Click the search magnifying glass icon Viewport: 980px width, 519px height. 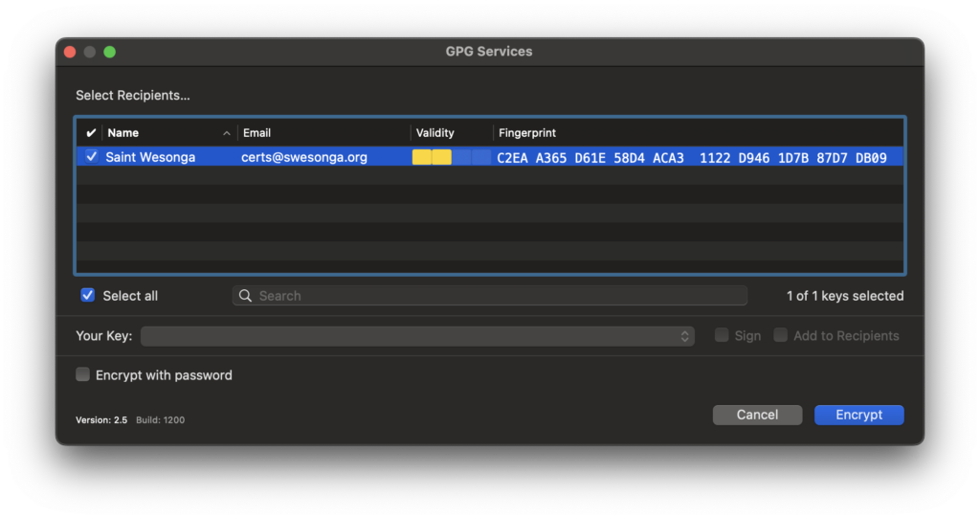(246, 296)
